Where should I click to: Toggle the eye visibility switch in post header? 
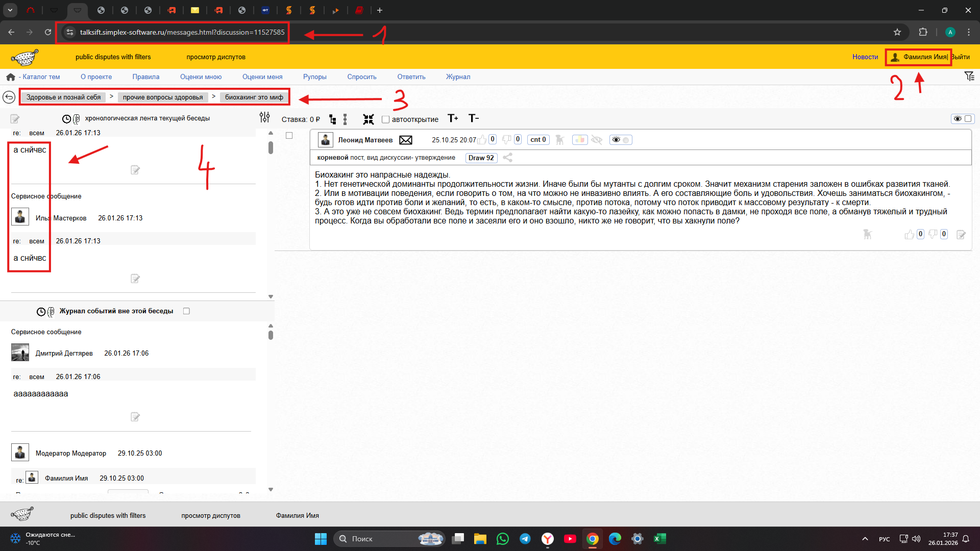(621, 140)
